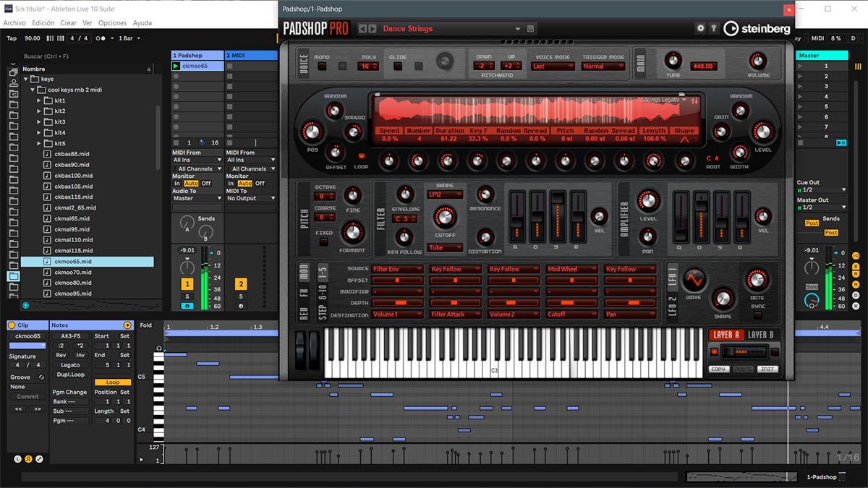Viewport: 868px width, 488px height.
Task: Open distortion type dropdown Tube
Action: click(x=445, y=248)
